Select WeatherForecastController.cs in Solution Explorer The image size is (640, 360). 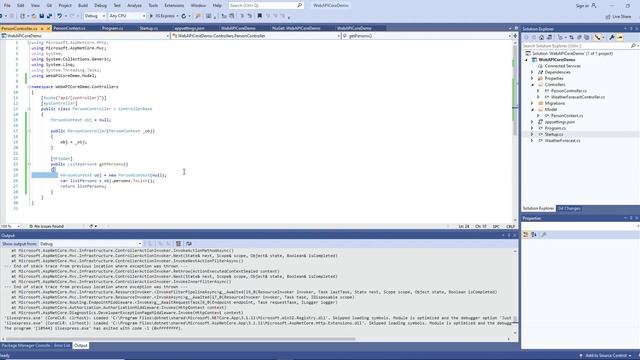pyautogui.click(x=578, y=97)
